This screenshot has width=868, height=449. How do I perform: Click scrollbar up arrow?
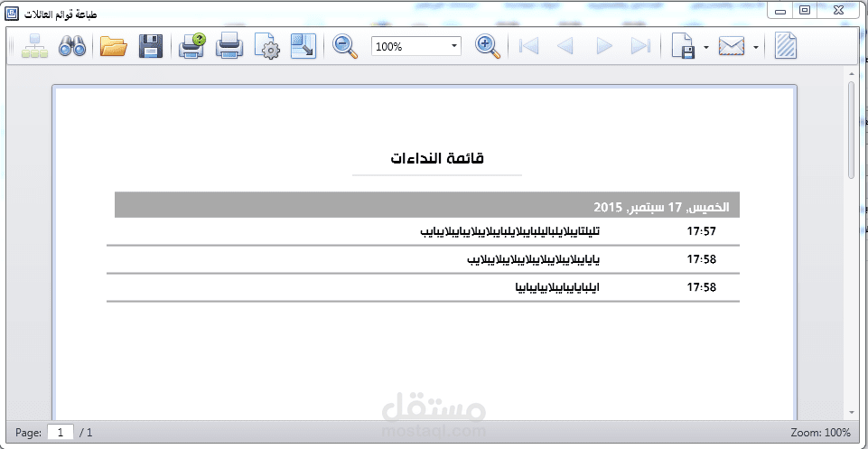[x=852, y=73]
